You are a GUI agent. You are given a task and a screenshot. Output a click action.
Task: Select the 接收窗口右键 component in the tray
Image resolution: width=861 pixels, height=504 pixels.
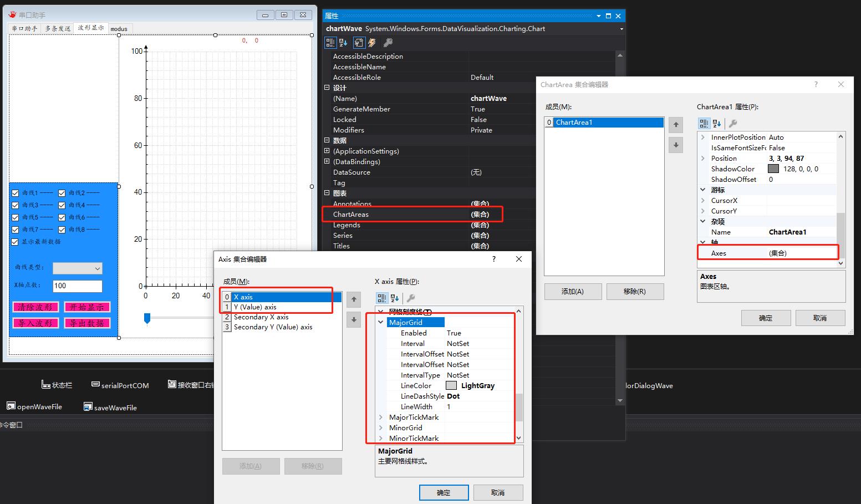pyautogui.click(x=191, y=385)
